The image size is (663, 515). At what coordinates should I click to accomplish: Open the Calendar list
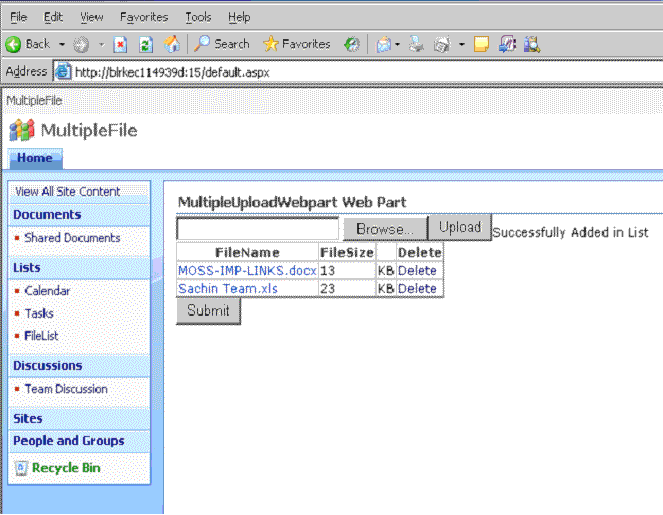(47, 291)
